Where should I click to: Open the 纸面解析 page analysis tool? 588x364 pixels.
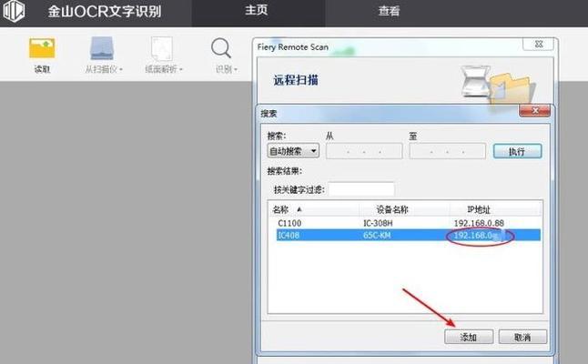[162, 48]
